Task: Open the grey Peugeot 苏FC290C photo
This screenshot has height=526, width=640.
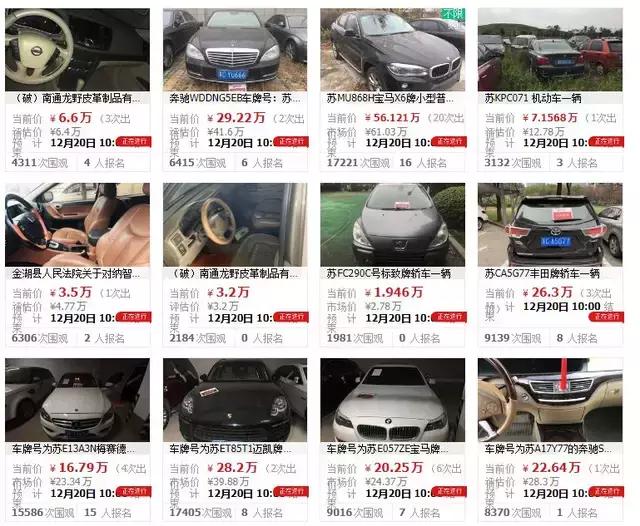Action: [x=392, y=225]
